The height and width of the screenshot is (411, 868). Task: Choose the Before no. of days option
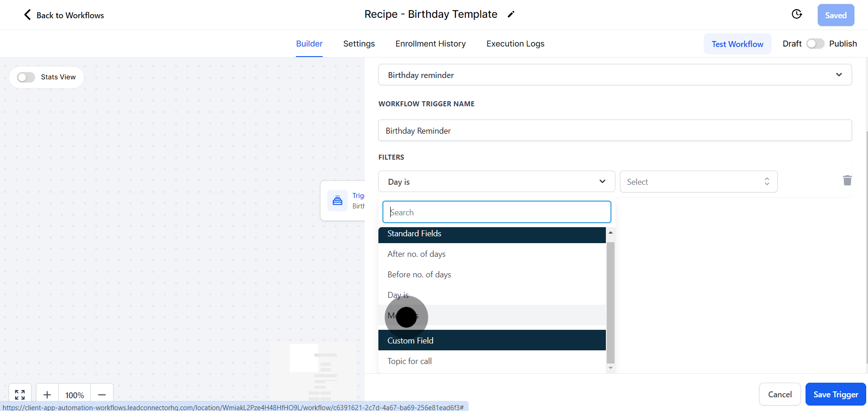pyautogui.click(x=419, y=275)
